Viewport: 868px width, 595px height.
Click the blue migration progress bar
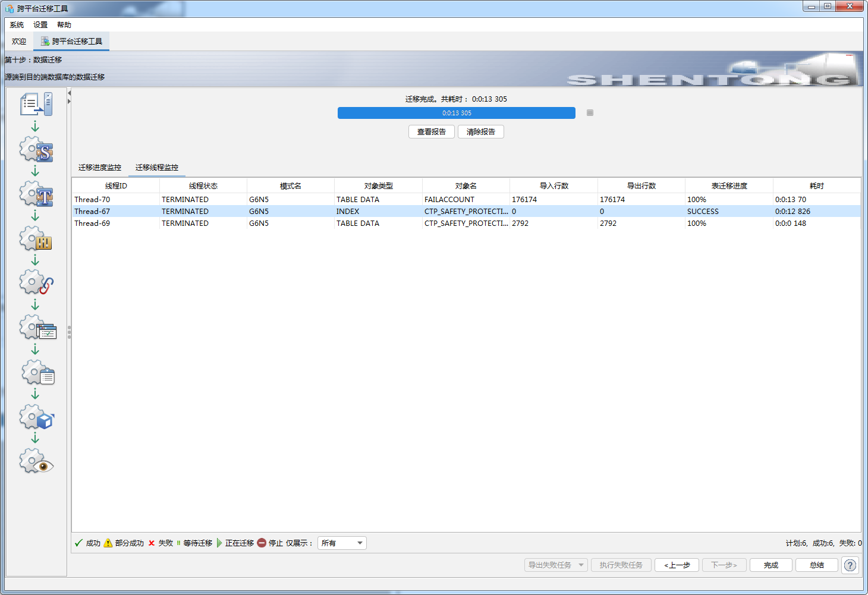[x=456, y=113]
